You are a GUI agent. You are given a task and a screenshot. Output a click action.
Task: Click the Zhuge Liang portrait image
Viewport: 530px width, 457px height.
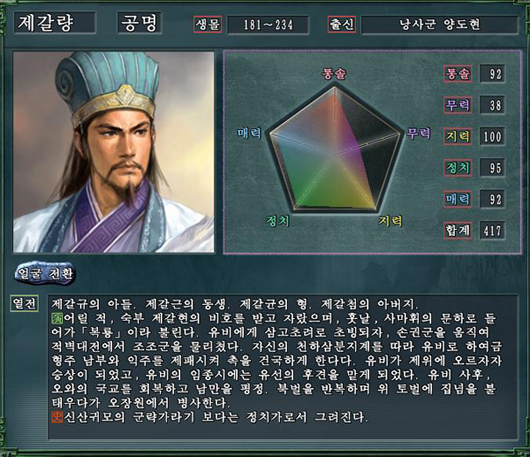[x=114, y=152]
